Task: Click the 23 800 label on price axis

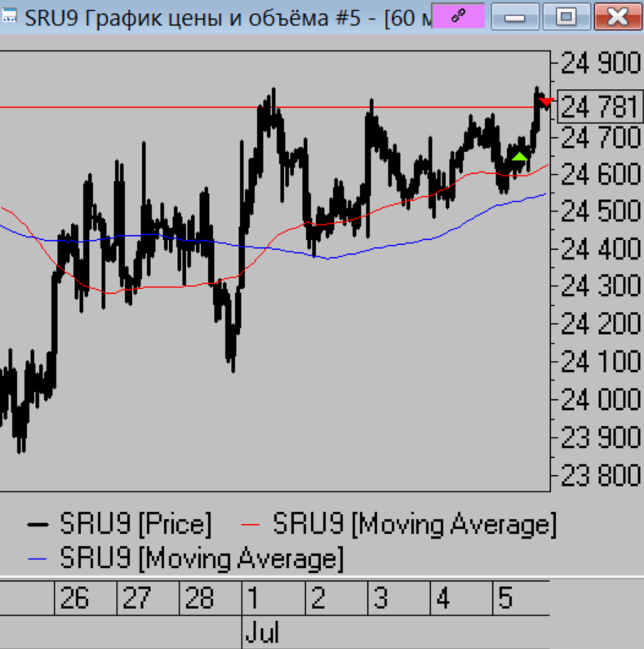Action: [x=600, y=475]
